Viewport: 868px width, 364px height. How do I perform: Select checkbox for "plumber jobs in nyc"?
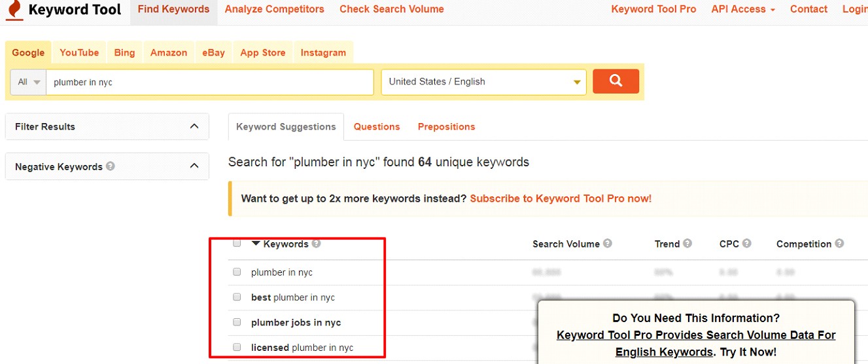click(x=237, y=322)
